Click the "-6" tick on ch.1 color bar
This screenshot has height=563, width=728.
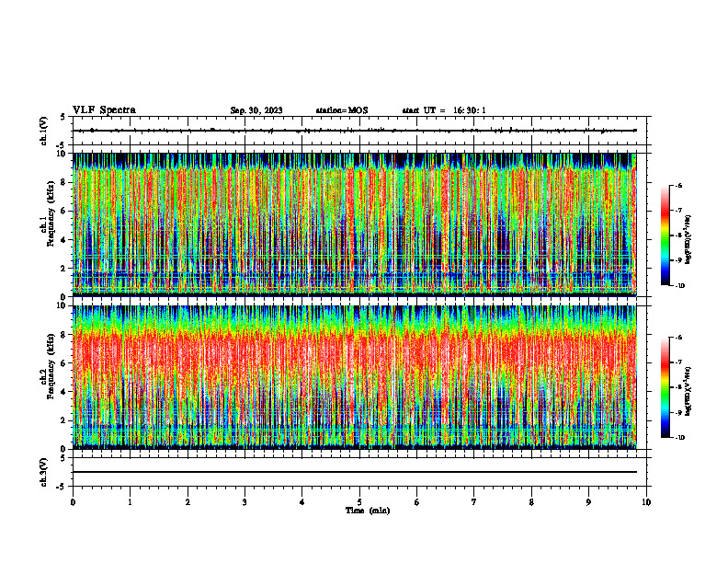pyautogui.click(x=678, y=185)
